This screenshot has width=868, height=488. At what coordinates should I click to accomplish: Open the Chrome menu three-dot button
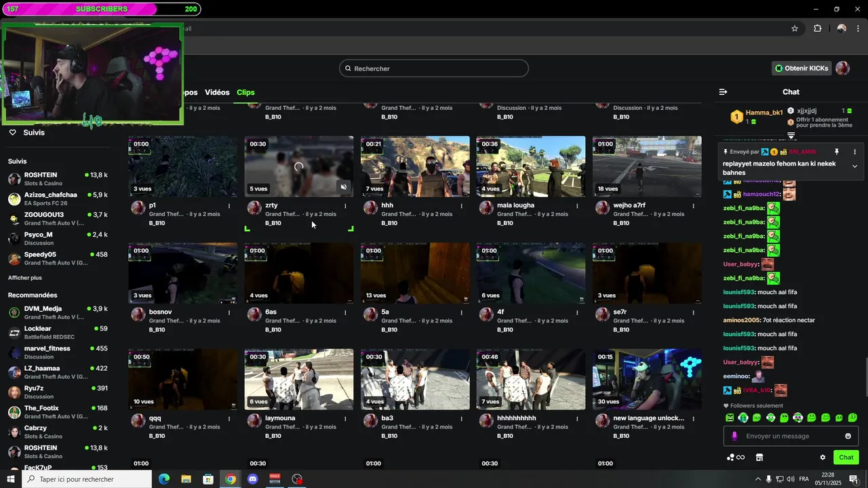coord(859,28)
